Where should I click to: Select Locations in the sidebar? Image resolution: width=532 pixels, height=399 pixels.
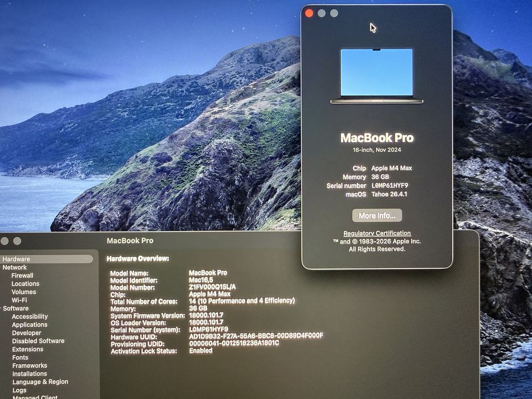26,284
